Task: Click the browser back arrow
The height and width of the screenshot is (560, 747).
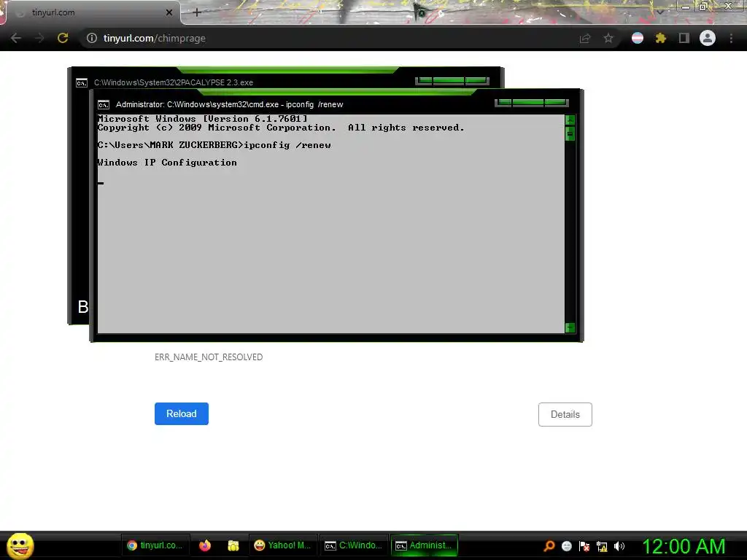Action: [16, 38]
